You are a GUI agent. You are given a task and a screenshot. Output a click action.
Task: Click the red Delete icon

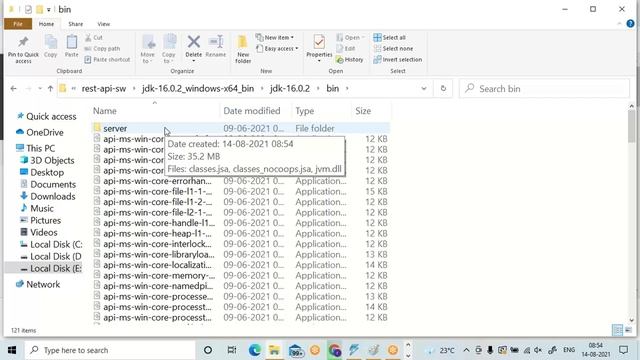193,42
